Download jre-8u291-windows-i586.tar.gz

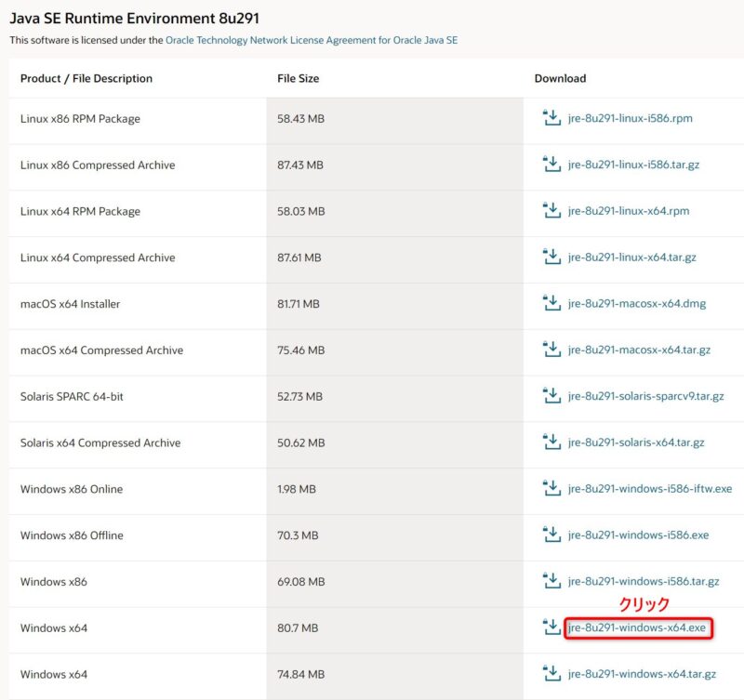pyautogui.click(x=644, y=581)
